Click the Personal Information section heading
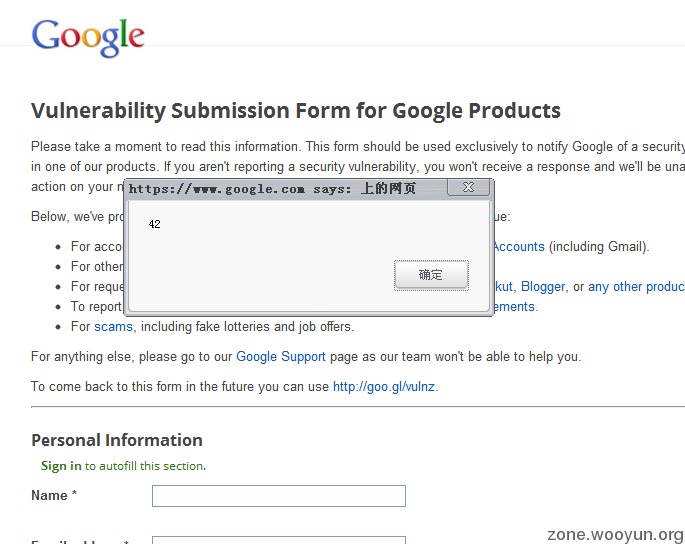This screenshot has width=685, height=544. point(117,440)
